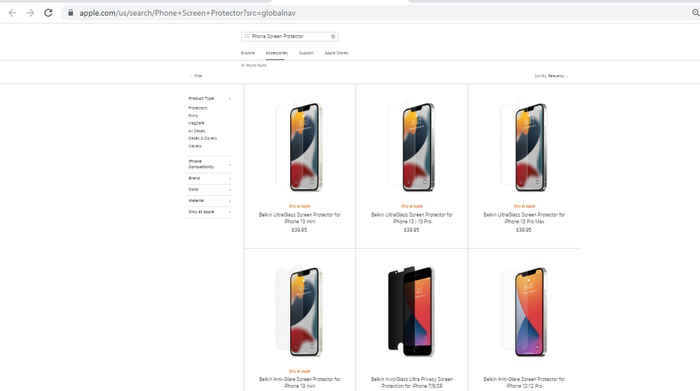Open the Anti-Glare iPhone 12/12 Pro product image

pos(524,311)
